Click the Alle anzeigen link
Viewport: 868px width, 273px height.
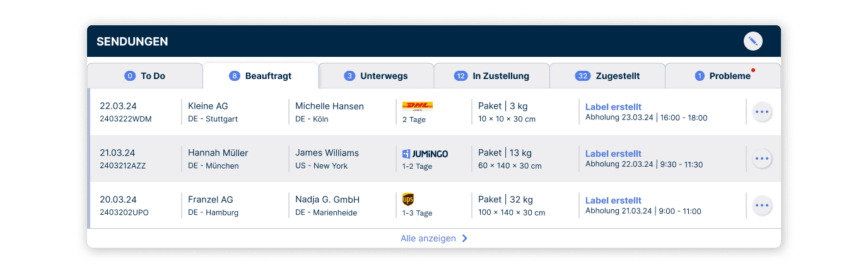[x=428, y=239]
